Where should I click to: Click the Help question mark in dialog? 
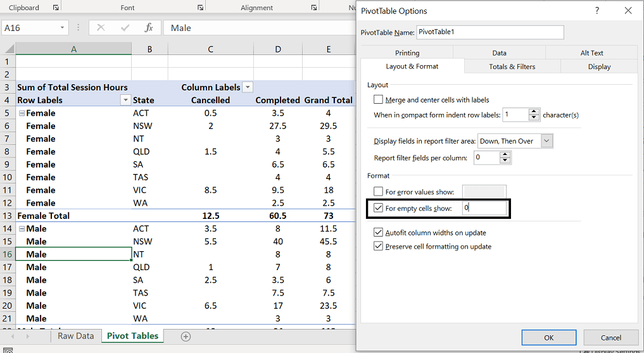click(597, 11)
